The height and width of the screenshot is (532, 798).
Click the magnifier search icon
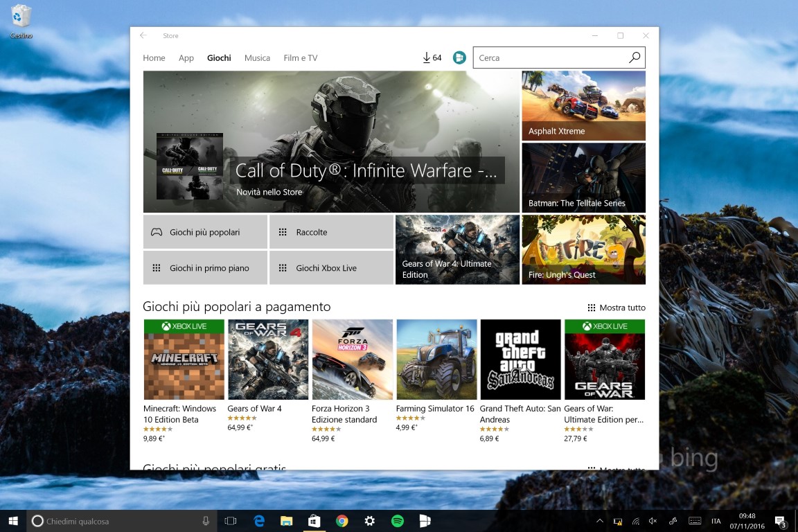pyautogui.click(x=634, y=57)
